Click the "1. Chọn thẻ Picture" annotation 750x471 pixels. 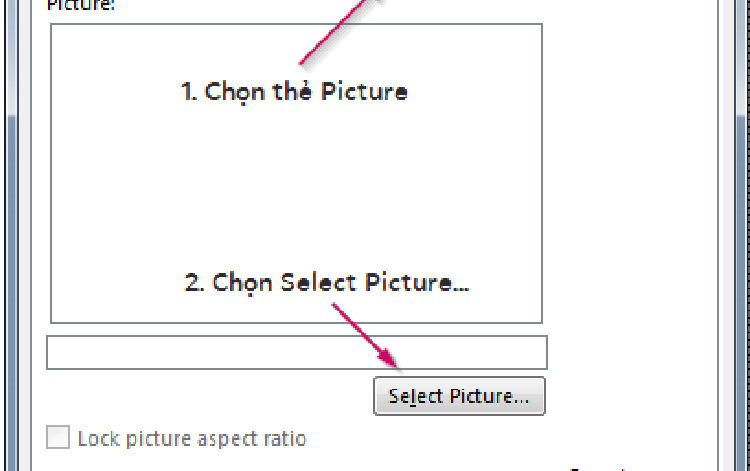(x=294, y=91)
